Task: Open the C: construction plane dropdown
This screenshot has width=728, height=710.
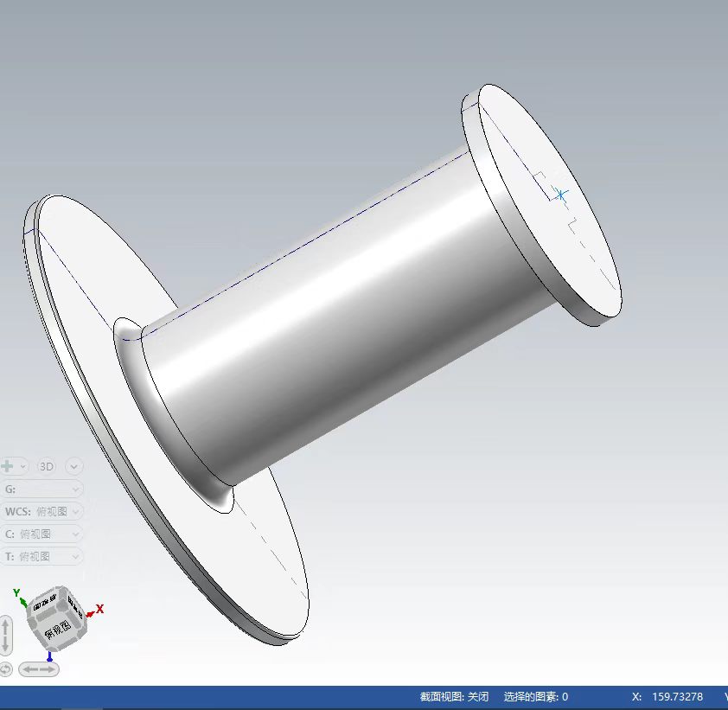Action: tap(42, 534)
